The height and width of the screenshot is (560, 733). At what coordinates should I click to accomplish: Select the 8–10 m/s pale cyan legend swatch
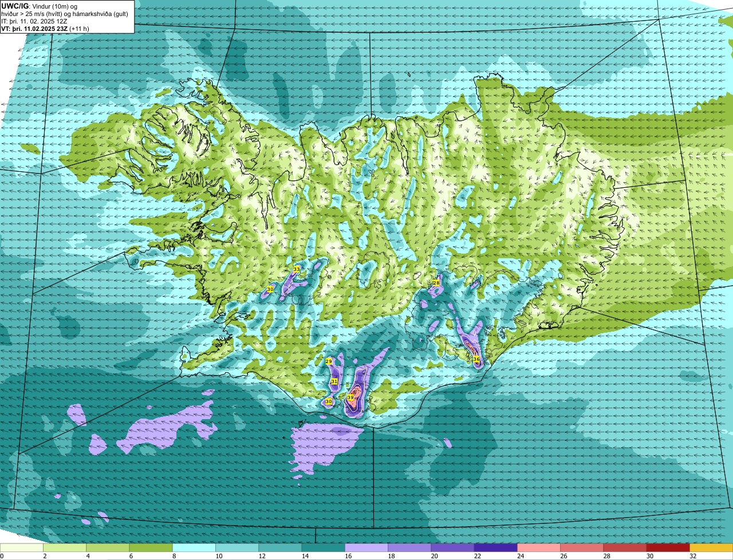[194, 548]
